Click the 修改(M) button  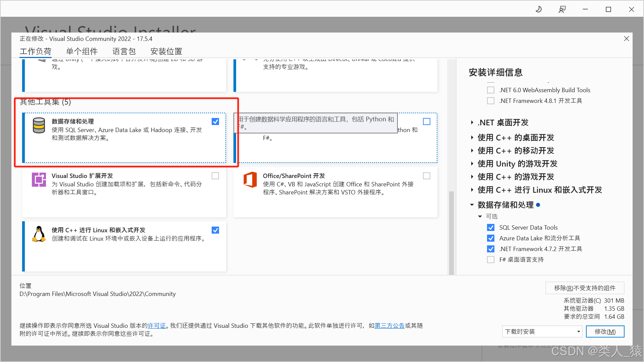(x=605, y=331)
